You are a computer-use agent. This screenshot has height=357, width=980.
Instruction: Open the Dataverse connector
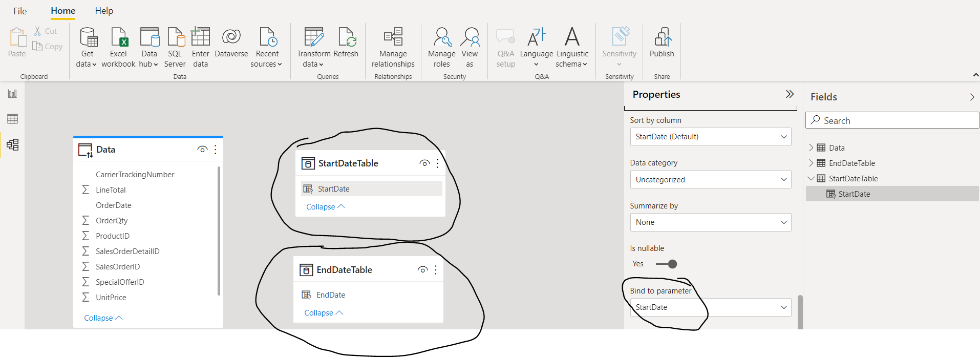pyautogui.click(x=231, y=43)
